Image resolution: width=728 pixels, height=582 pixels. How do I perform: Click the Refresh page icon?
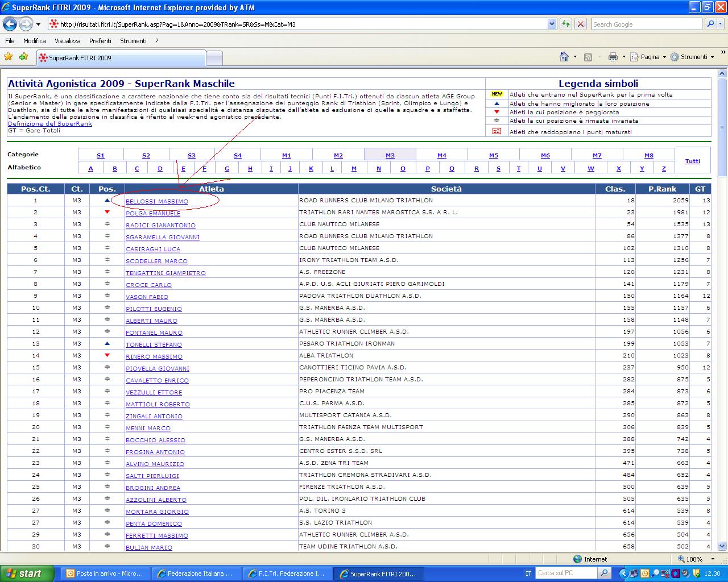[566, 24]
